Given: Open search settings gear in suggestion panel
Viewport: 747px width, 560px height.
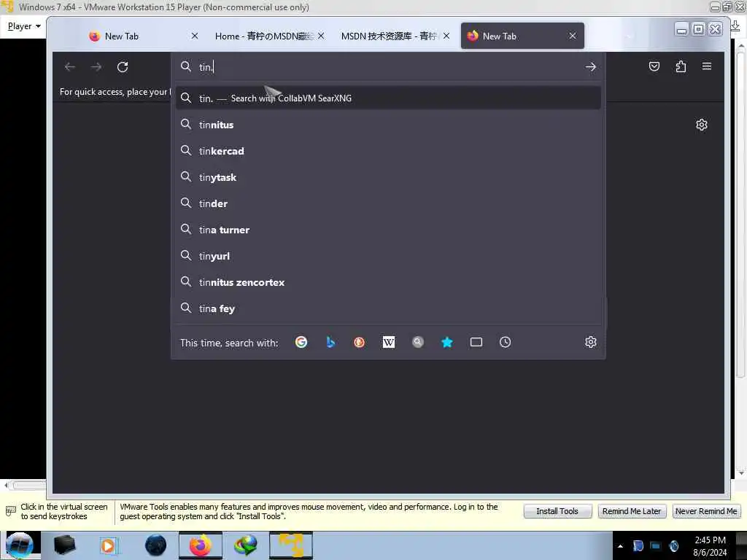Looking at the screenshot, I should (x=591, y=342).
